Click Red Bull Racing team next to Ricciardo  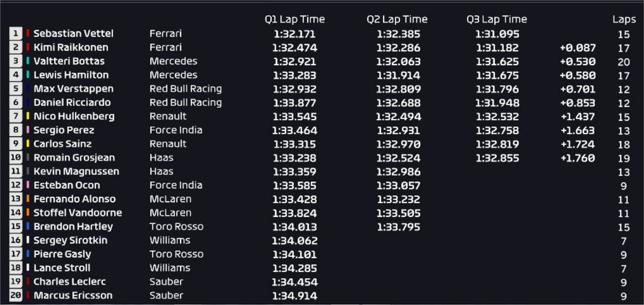pyautogui.click(x=185, y=102)
